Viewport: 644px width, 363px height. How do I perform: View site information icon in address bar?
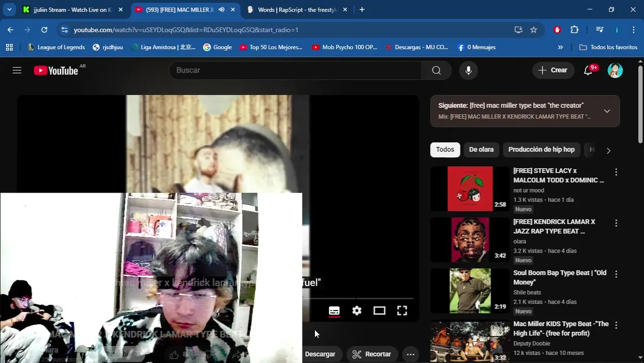click(64, 30)
